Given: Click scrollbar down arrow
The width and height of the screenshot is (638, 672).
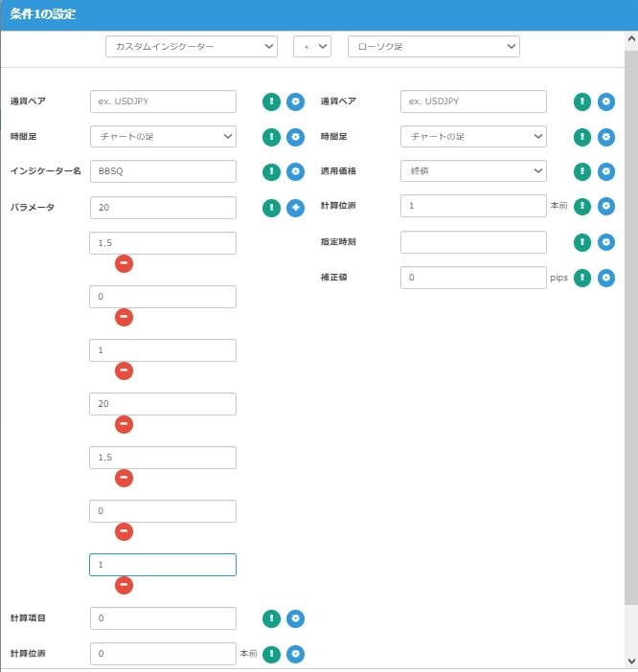Looking at the screenshot, I should tap(631, 661).
